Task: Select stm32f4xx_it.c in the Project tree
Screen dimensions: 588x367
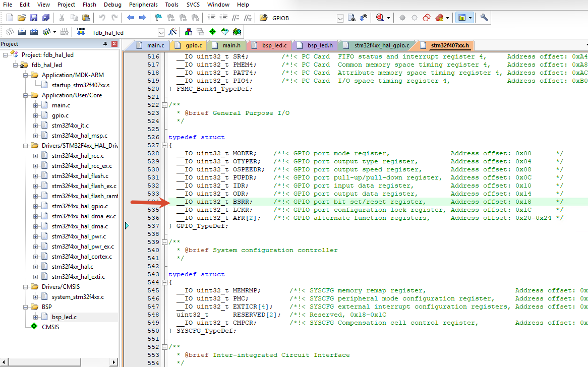Action: [x=70, y=126]
